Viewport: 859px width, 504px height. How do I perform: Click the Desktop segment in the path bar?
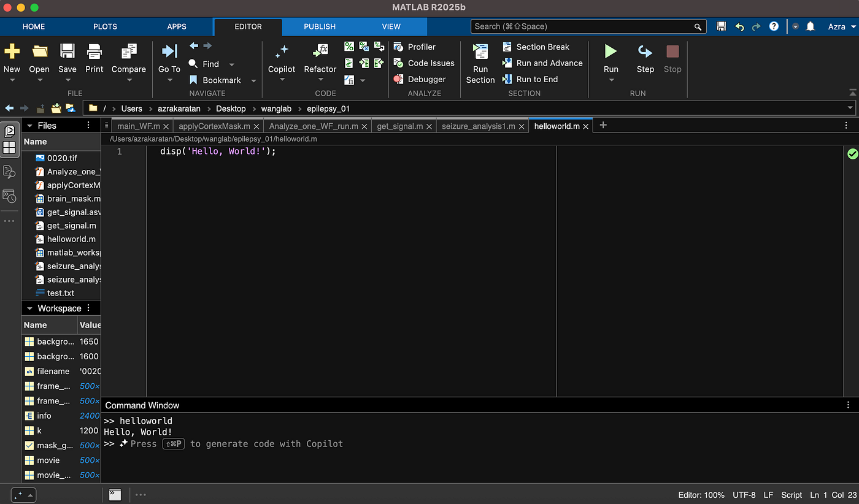point(231,109)
